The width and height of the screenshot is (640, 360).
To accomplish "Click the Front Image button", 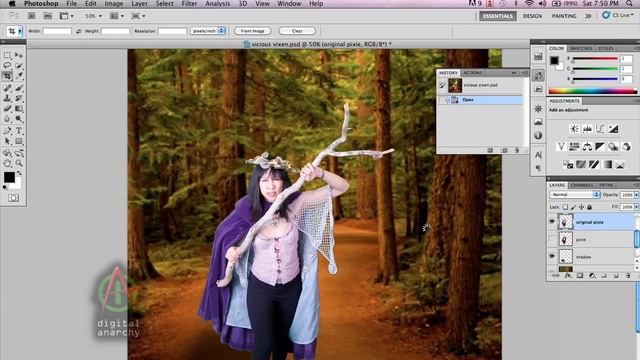I will click(x=253, y=31).
